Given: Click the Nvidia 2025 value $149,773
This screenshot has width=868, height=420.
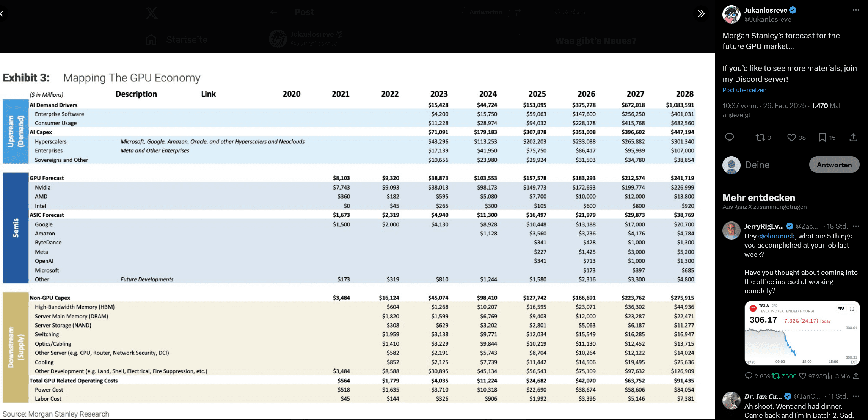Looking at the screenshot, I should point(535,187).
